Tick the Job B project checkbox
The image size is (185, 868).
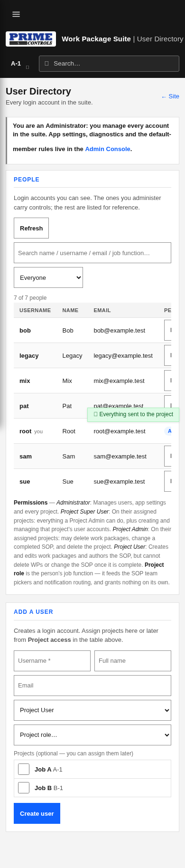click(24, 788)
